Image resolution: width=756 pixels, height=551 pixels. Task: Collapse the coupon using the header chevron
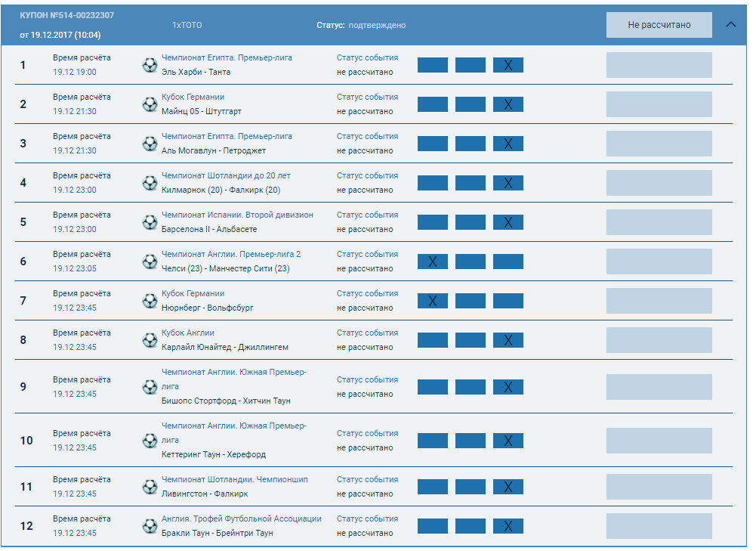tap(730, 24)
